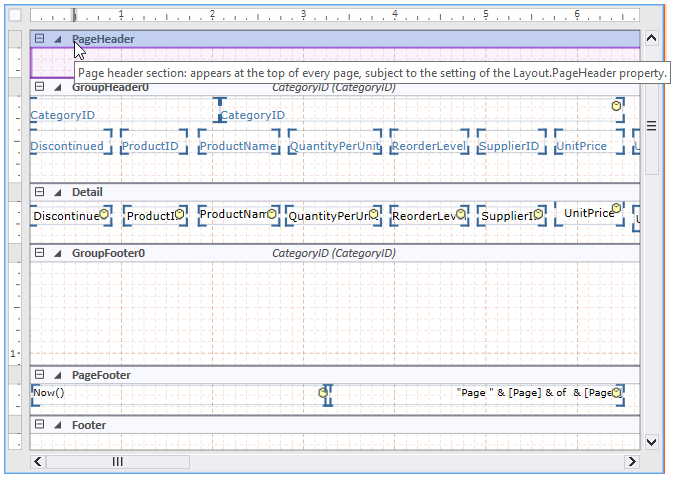This screenshot has height=480, width=673.
Task: Select the QuantityPerUnit field in Detail
Action: coord(328,215)
